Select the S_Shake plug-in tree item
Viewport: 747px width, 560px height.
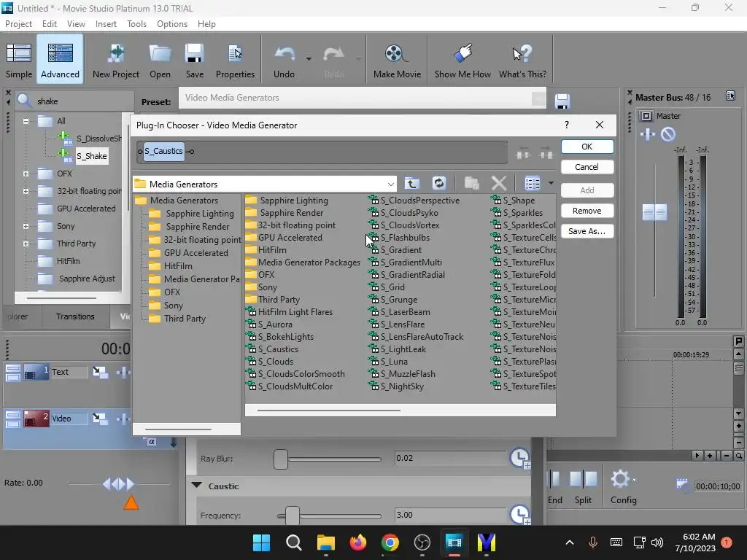(91, 156)
